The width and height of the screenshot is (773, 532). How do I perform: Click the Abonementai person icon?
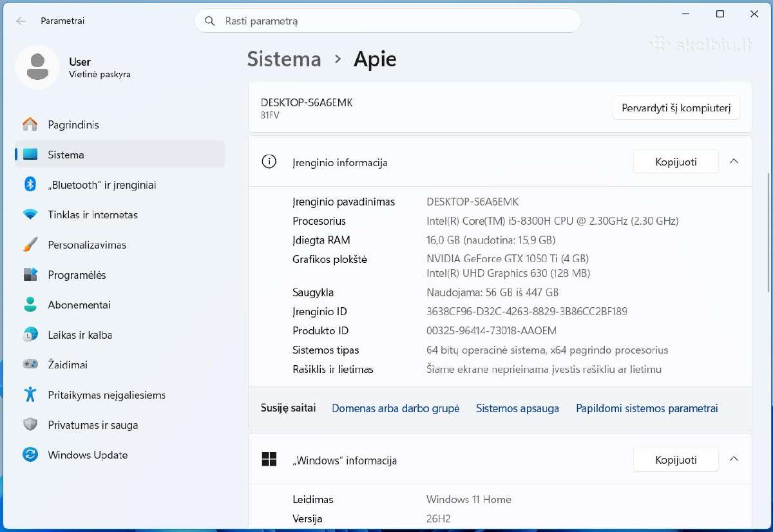[30, 305]
